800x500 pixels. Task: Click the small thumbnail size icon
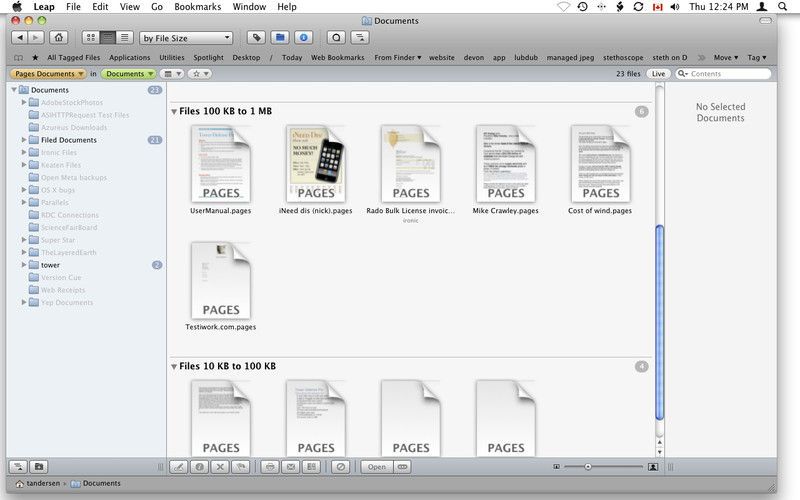556,466
